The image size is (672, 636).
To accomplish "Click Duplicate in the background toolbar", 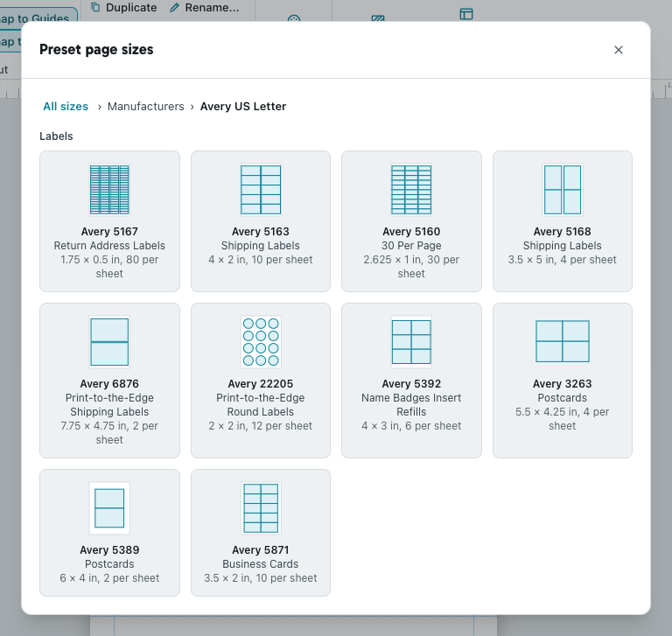I will (124, 8).
